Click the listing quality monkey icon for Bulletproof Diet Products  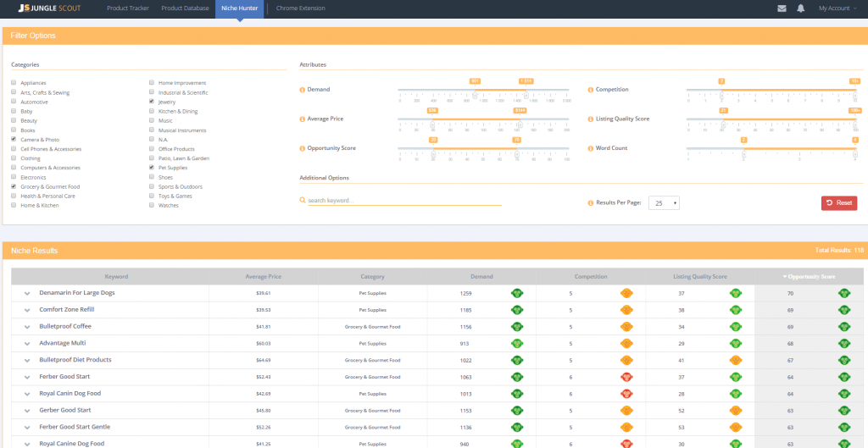pyautogui.click(x=736, y=360)
